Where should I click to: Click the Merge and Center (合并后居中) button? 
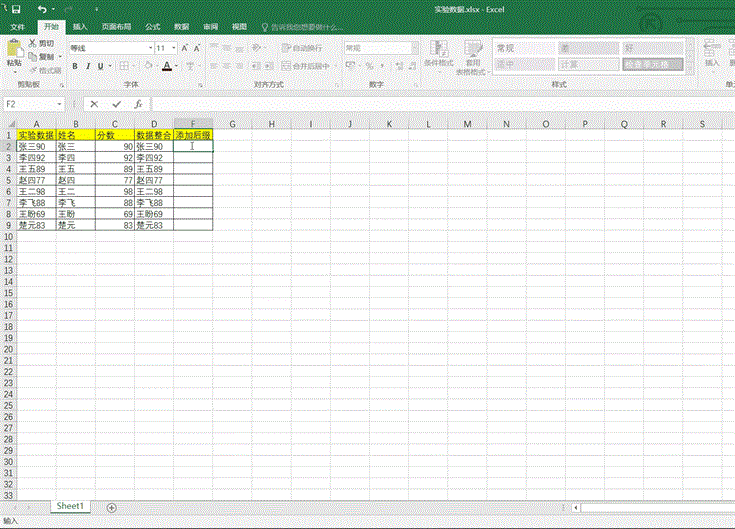(307, 66)
